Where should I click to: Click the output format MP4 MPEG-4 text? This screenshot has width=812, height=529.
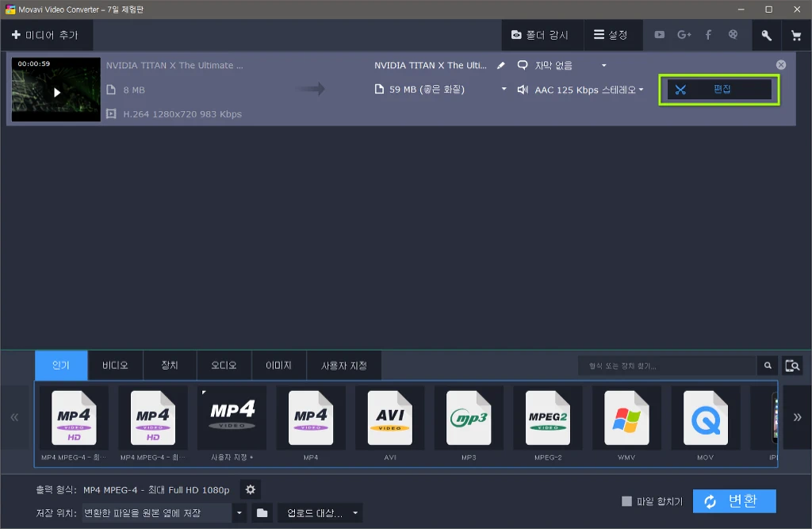[156, 489]
